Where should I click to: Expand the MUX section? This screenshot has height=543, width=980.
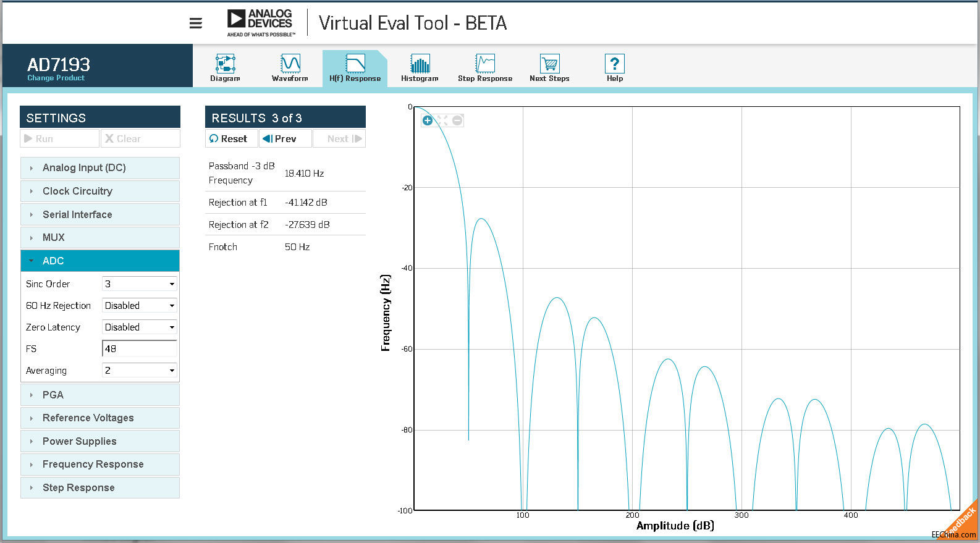[100, 238]
